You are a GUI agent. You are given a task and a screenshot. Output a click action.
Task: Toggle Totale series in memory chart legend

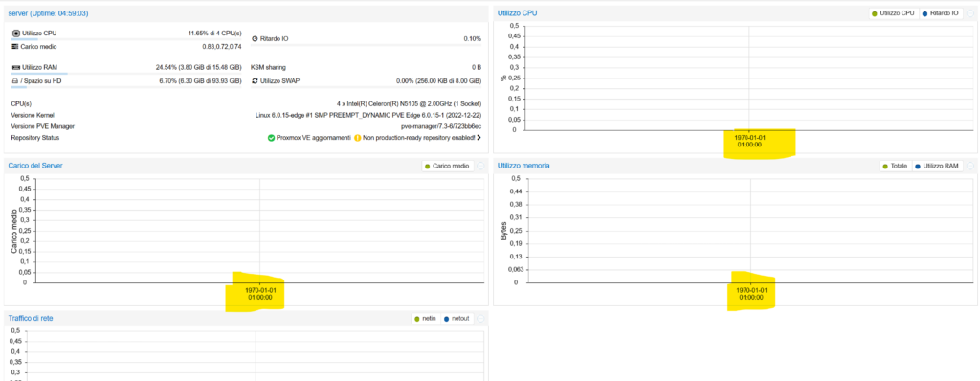896,166
